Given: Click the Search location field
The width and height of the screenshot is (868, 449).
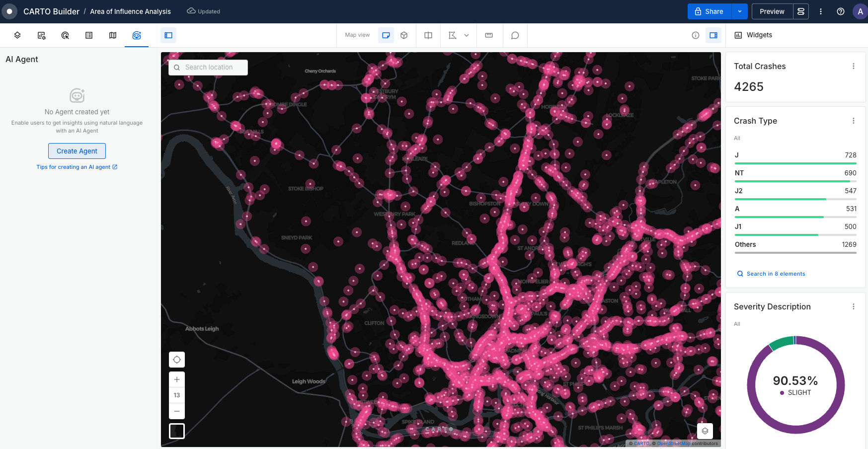Looking at the screenshot, I should pyautogui.click(x=209, y=68).
